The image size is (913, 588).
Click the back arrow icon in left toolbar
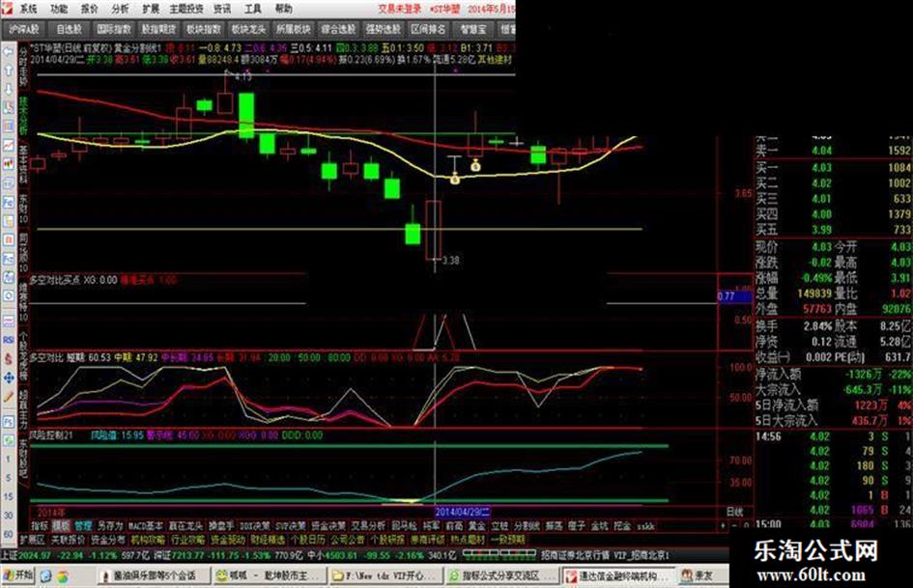coord(8,51)
